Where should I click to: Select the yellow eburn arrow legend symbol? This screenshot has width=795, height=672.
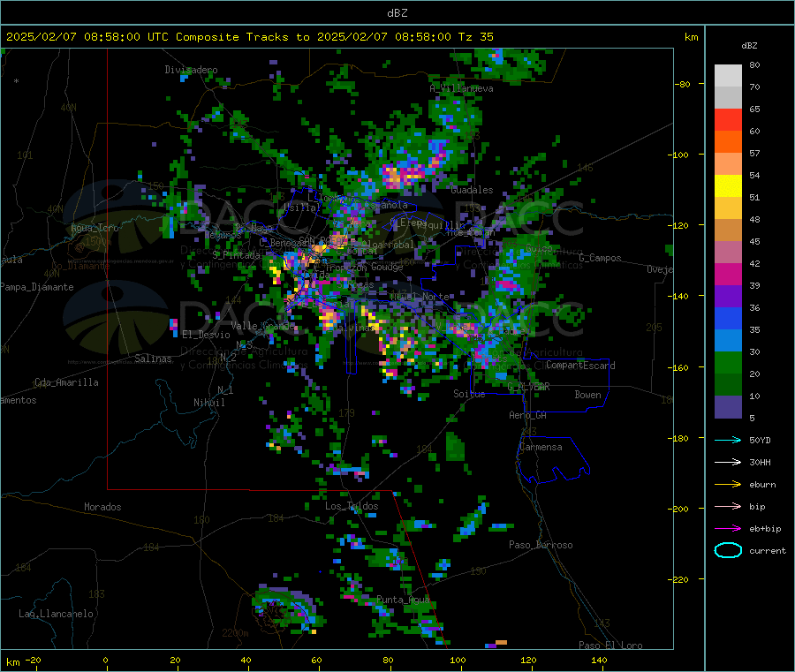728,485
